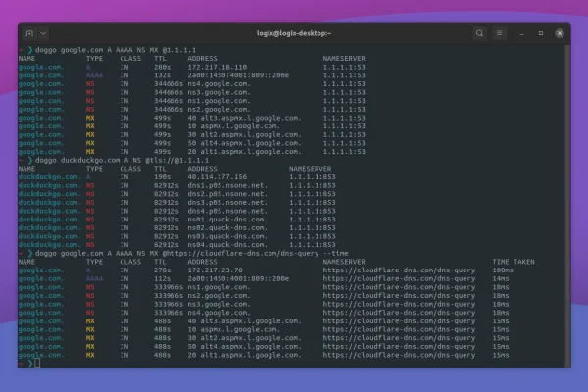588x392 pixels.
Task: Select ns01.quack-dns.com. address
Action: point(227,220)
